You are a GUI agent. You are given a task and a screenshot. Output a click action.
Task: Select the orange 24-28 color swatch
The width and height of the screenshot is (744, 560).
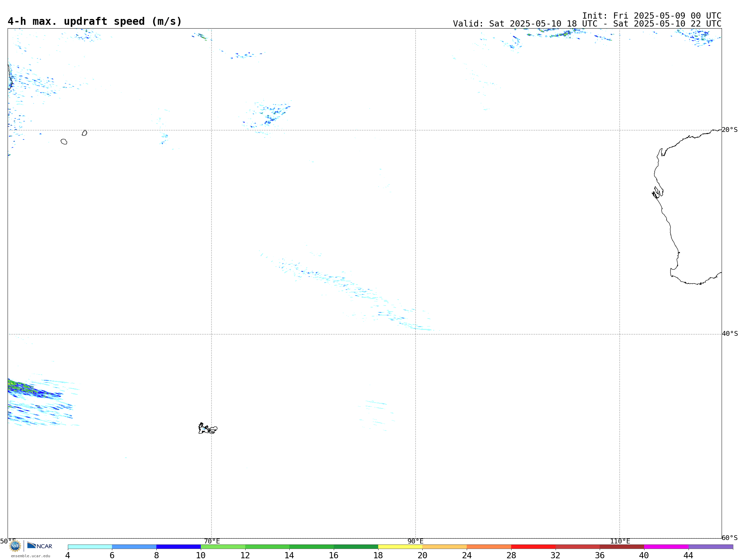(489, 547)
